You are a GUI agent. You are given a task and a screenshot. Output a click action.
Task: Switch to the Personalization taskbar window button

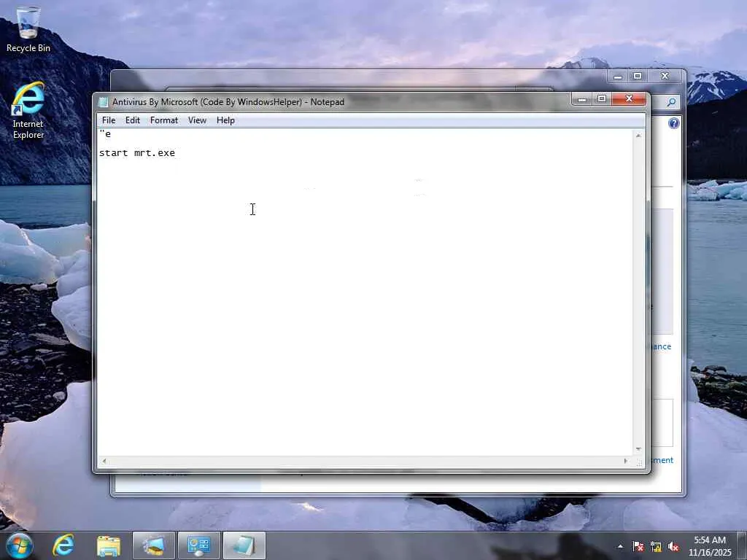click(154, 545)
